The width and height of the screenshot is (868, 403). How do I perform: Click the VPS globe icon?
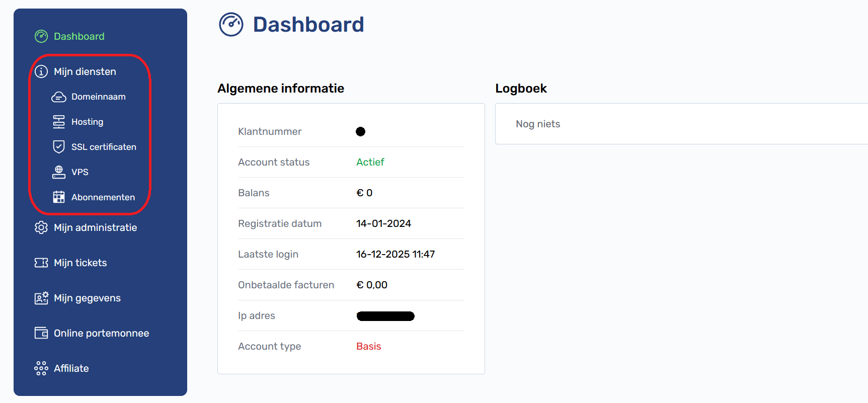[59, 172]
